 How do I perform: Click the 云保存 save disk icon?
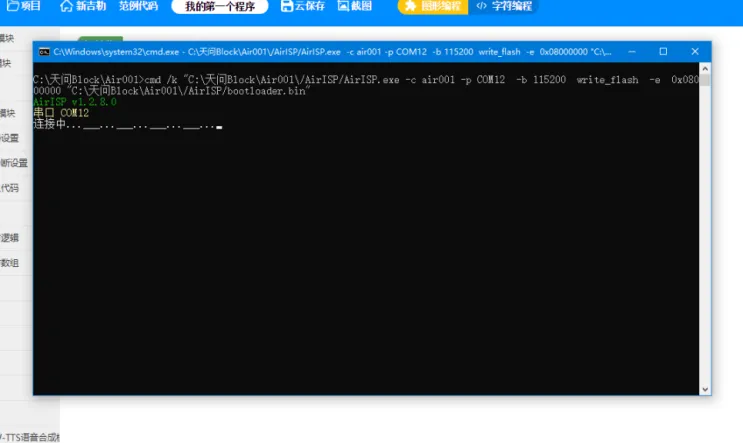pyautogui.click(x=287, y=6)
